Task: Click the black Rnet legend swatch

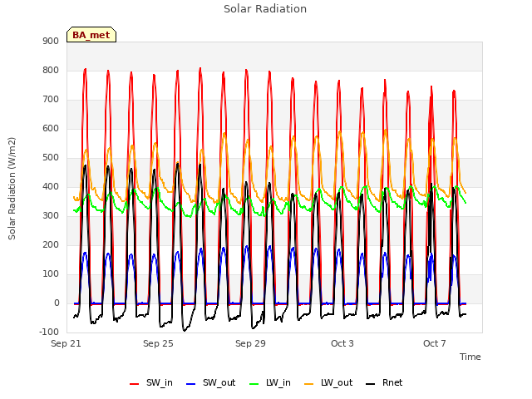Action: (x=371, y=384)
